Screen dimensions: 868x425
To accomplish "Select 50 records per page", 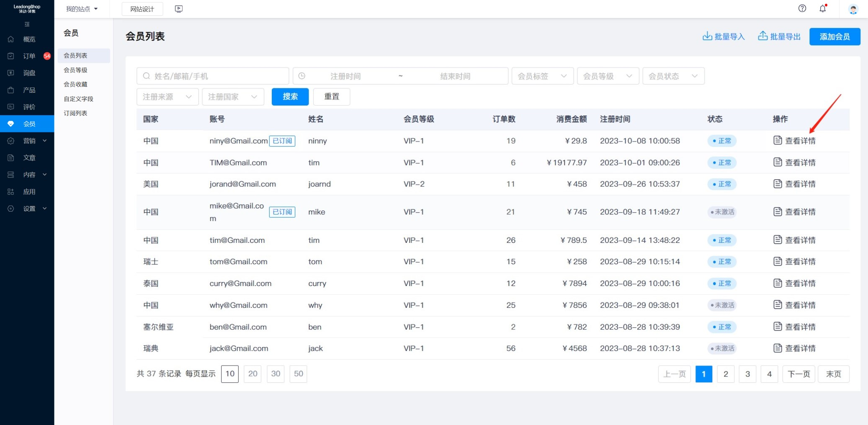I will (298, 373).
